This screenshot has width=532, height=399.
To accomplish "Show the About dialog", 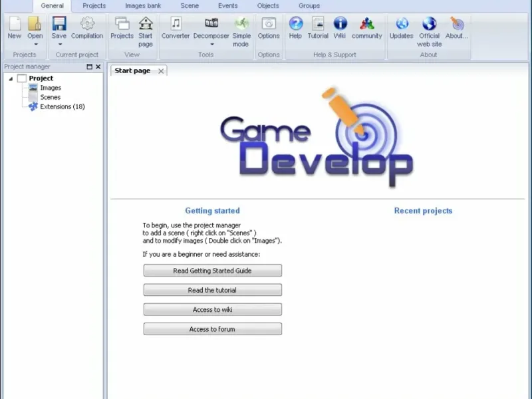I will [x=457, y=28].
